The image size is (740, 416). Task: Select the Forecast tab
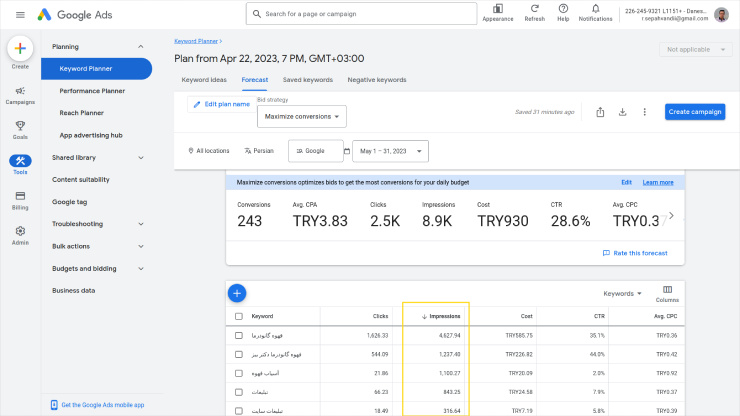pos(255,80)
